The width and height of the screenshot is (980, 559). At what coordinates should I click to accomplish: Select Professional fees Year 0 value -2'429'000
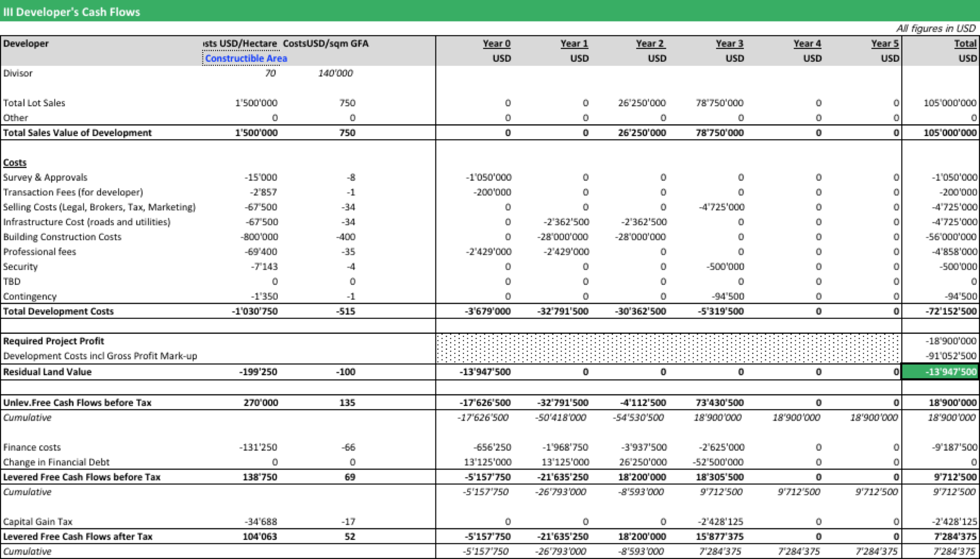point(488,252)
